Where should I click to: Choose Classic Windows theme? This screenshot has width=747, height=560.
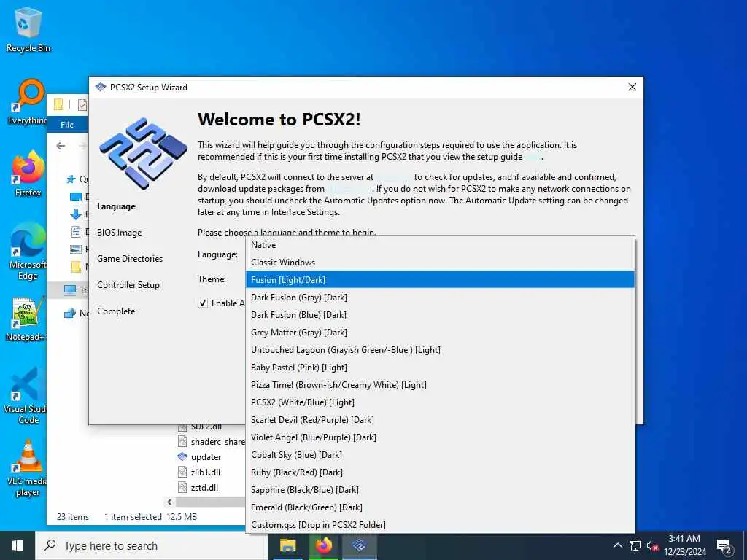click(x=440, y=262)
